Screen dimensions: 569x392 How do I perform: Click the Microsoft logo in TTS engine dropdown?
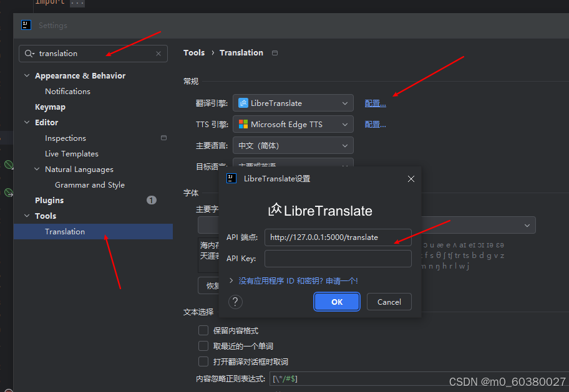243,125
